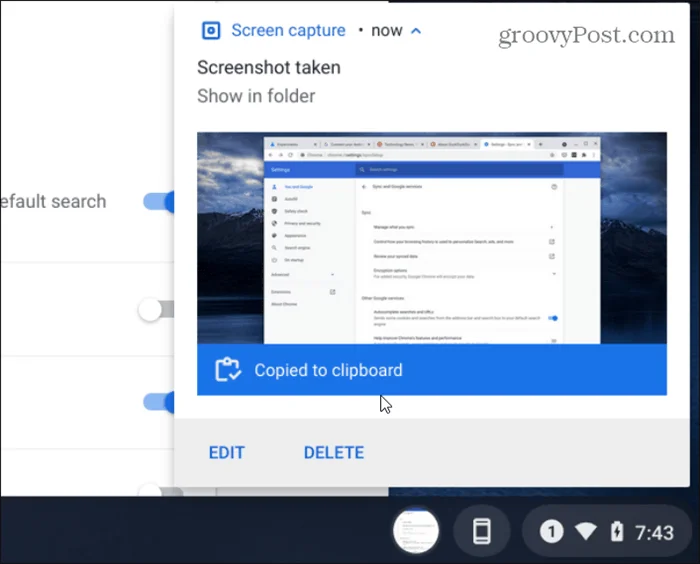Open the Screen capture notification title

288,30
